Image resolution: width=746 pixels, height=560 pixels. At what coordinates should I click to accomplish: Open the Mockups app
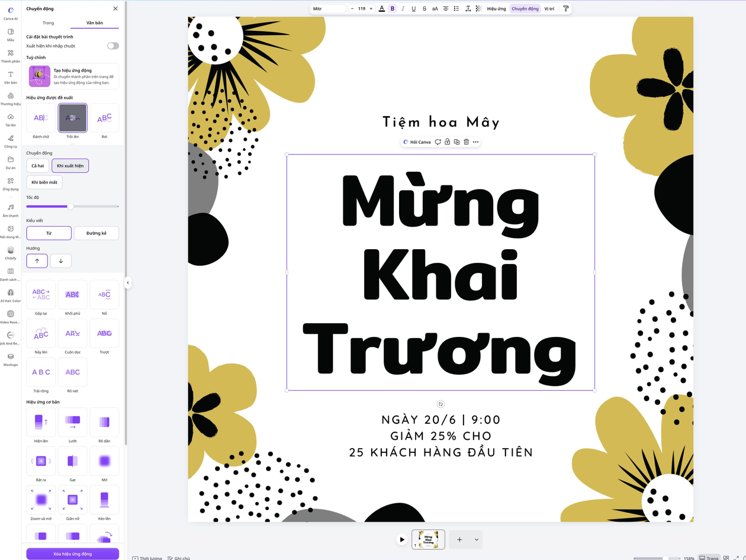pos(11,360)
